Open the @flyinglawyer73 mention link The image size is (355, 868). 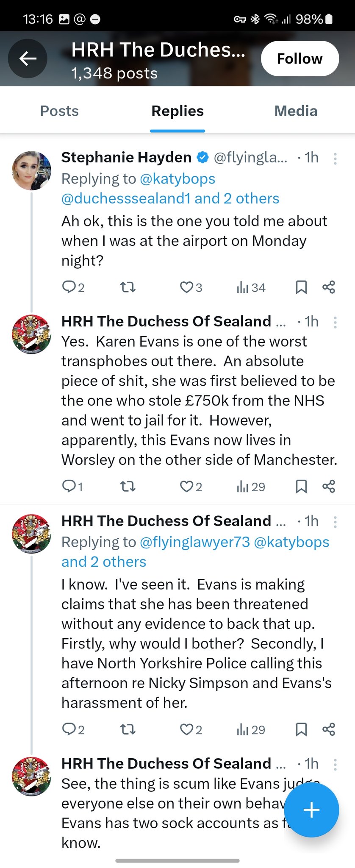(x=195, y=542)
